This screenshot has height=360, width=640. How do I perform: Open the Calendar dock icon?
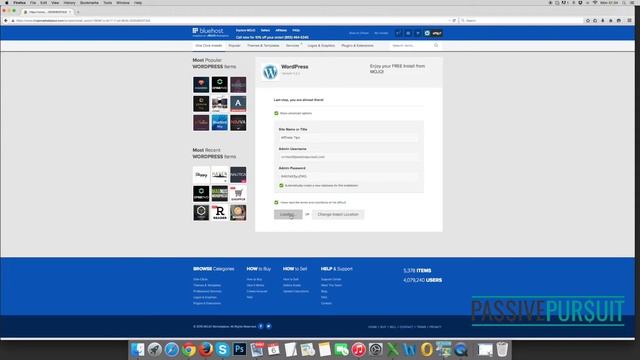pos(273,350)
